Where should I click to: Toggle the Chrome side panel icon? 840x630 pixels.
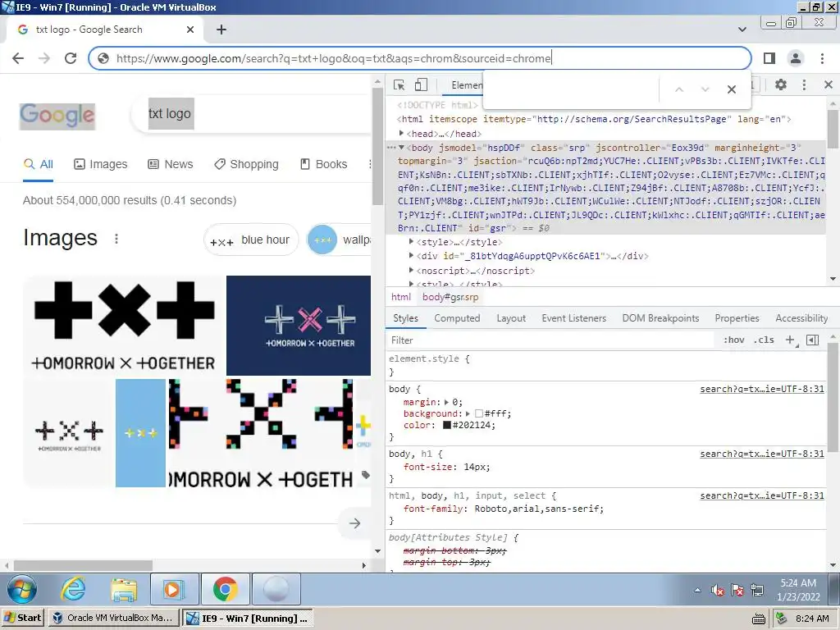pyautogui.click(x=769, y=58)
